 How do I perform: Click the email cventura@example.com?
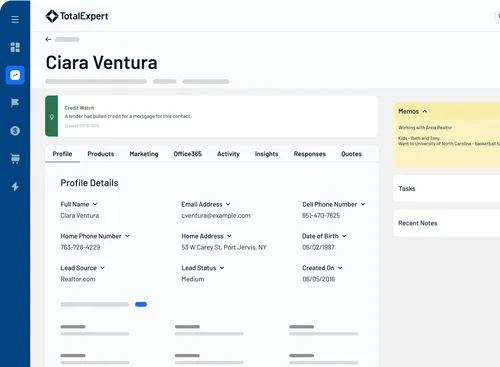(x=216, y=215)
